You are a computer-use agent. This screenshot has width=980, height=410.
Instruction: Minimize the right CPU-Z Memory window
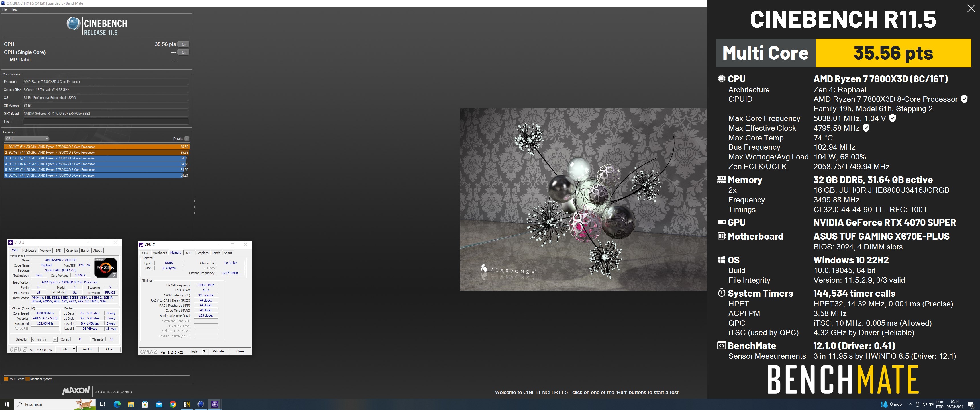click(220, 245)
